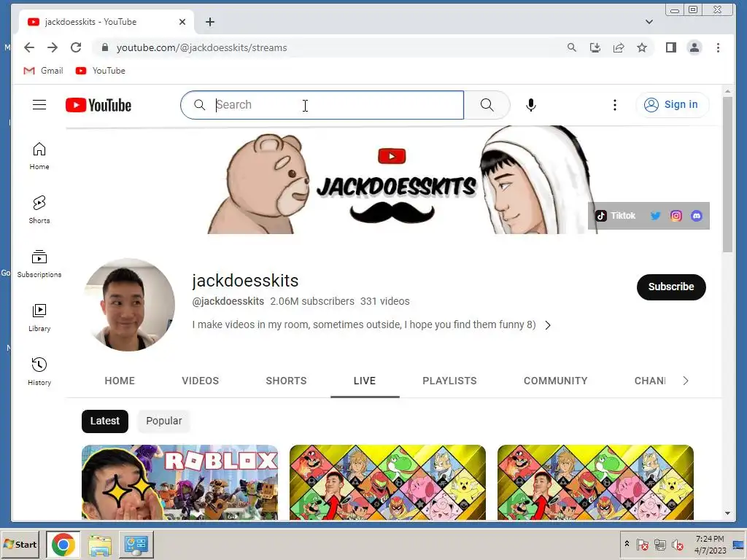Close the jackdoesskits tab
Image resolution: width=747 pixels, height=560 pixels.
(x=182, y=22)
